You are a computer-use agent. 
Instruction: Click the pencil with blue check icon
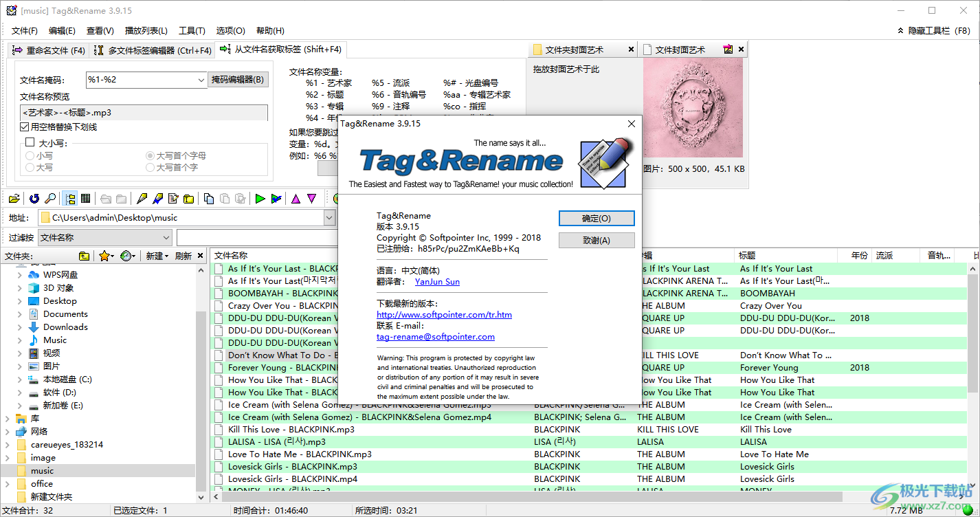click(157, 199)
